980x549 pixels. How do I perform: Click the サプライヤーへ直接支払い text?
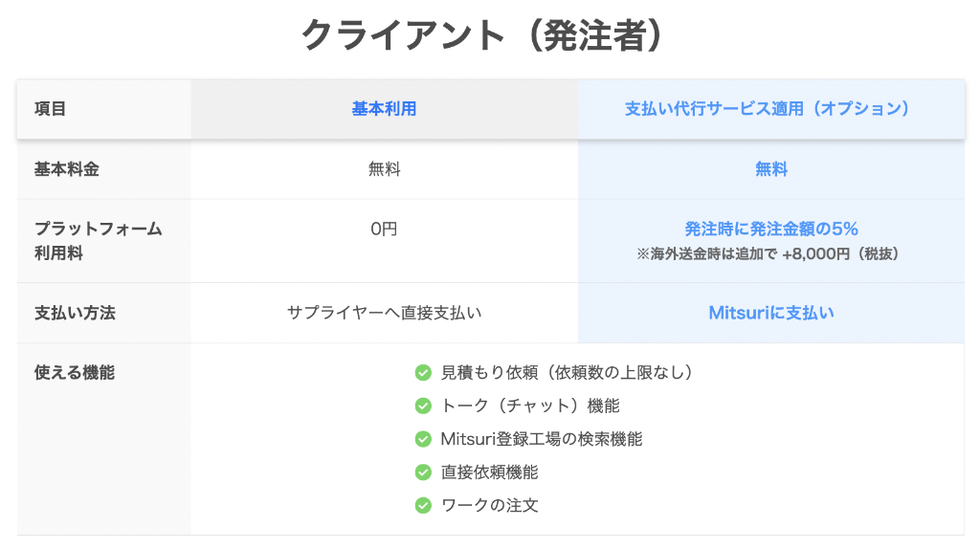(x=385, y=313)
